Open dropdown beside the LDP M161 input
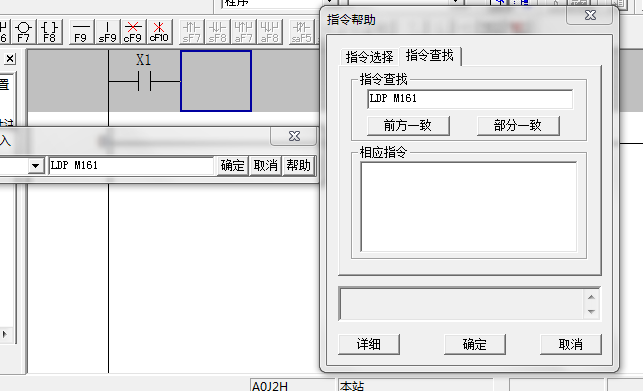643x391 pixels. [36, 166]
